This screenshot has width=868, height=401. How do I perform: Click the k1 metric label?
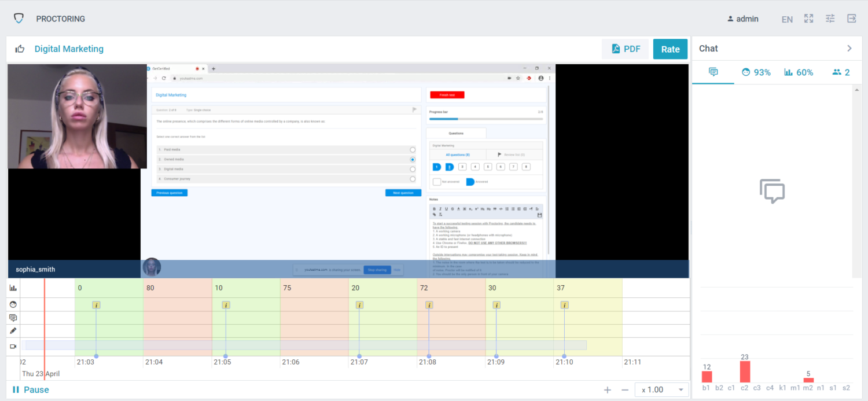click(782, 388)
